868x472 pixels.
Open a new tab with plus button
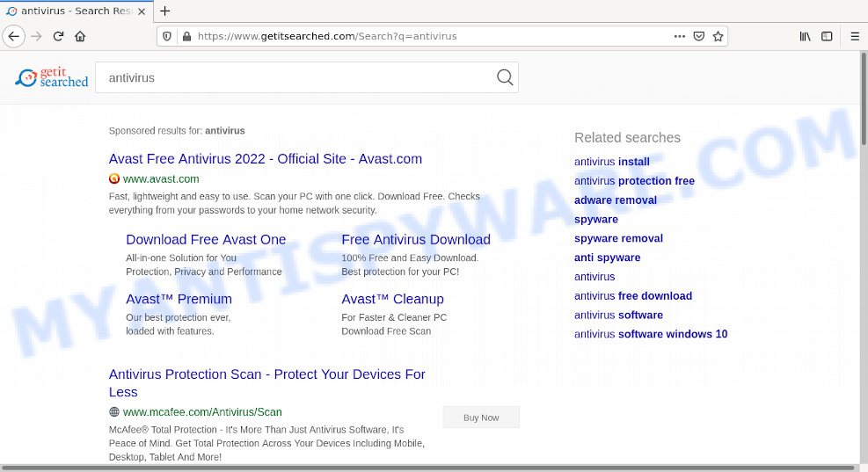[x=164, y=11]
